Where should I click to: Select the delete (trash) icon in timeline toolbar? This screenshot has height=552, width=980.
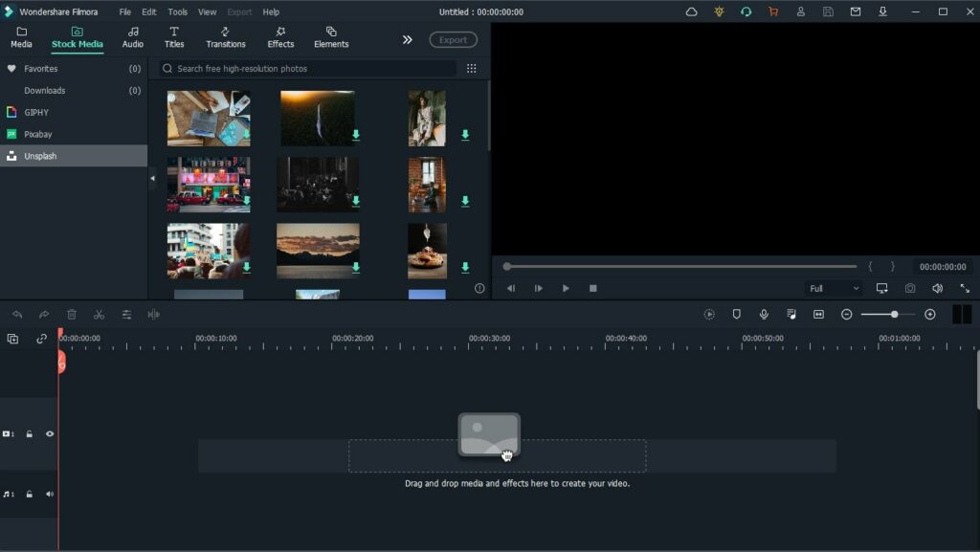(x=71, y=314)
